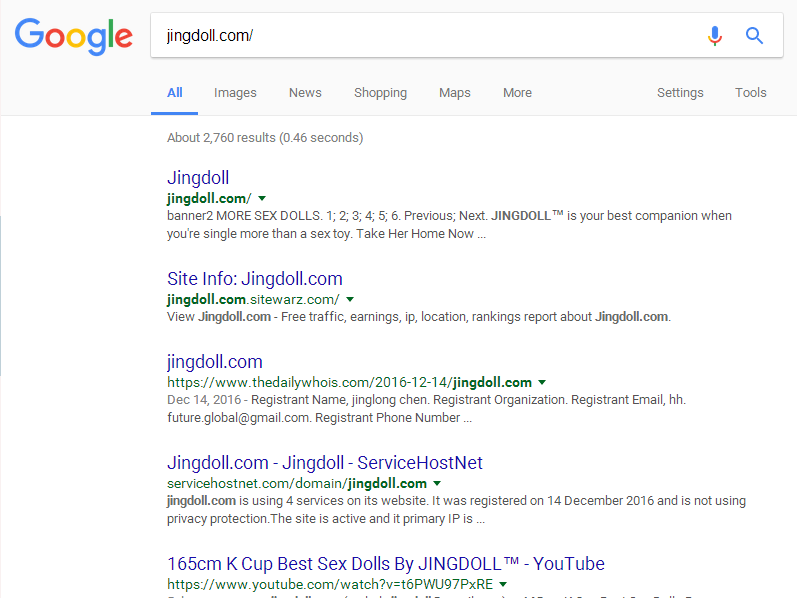The width and height of the screenshot is (797, 598).
Task: Switch to the Images tab
Action: coord(235,93)
